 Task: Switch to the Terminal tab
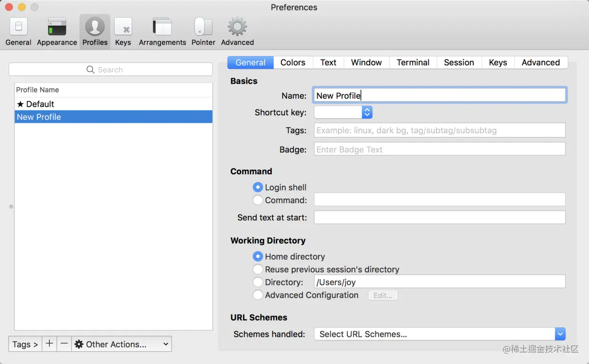click(413, 63)
